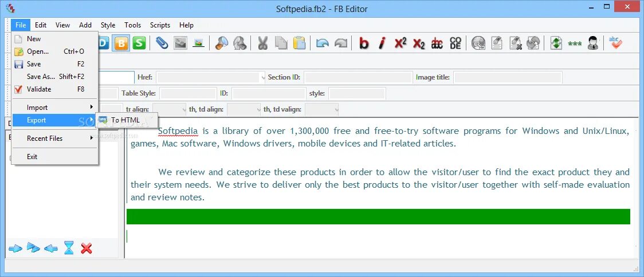Apply bold with the red b icon
644x277 pixels.
(x=364, y=43)
